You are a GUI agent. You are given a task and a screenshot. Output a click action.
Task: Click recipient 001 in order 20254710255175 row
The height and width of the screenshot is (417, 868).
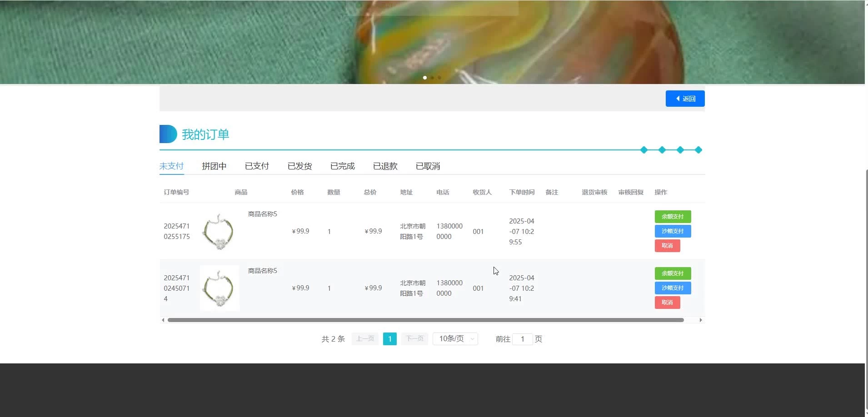tap(478, 231)
